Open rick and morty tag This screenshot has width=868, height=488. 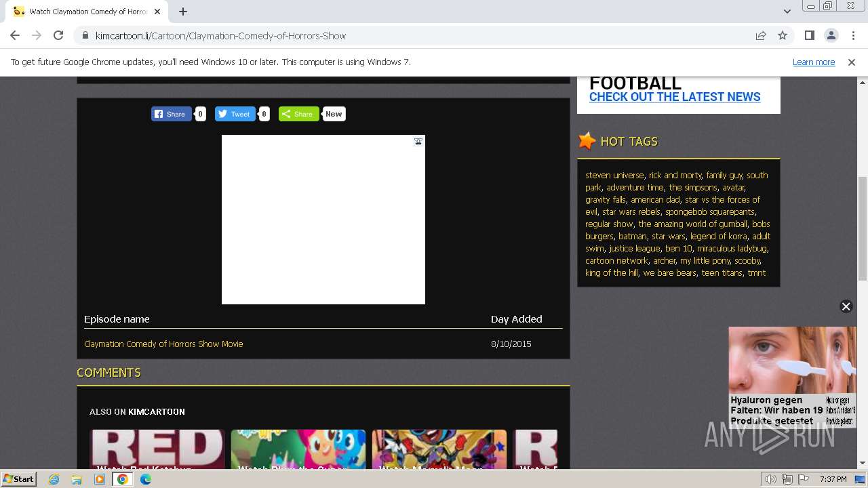(675, 175)
